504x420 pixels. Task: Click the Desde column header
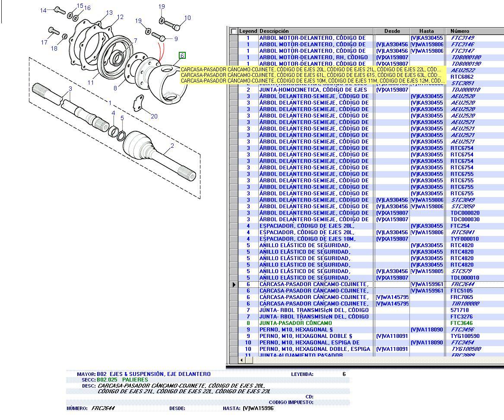tap(392, 31)
